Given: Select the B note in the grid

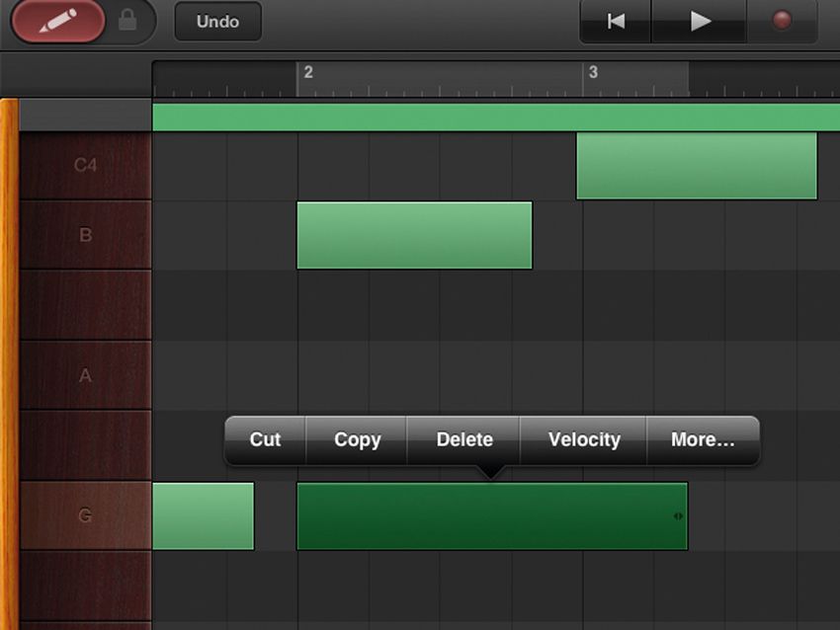Looking at the screenshot, I should tap(415, 235).
